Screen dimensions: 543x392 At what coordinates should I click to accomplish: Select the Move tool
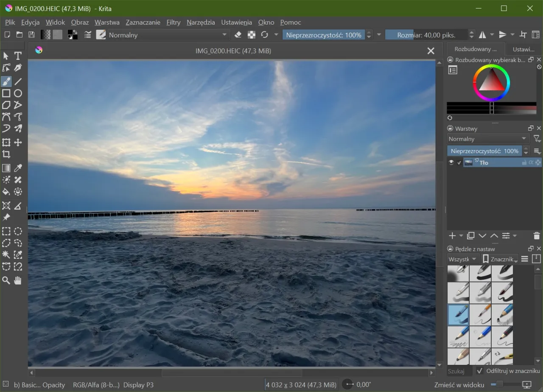click(18, 143)
